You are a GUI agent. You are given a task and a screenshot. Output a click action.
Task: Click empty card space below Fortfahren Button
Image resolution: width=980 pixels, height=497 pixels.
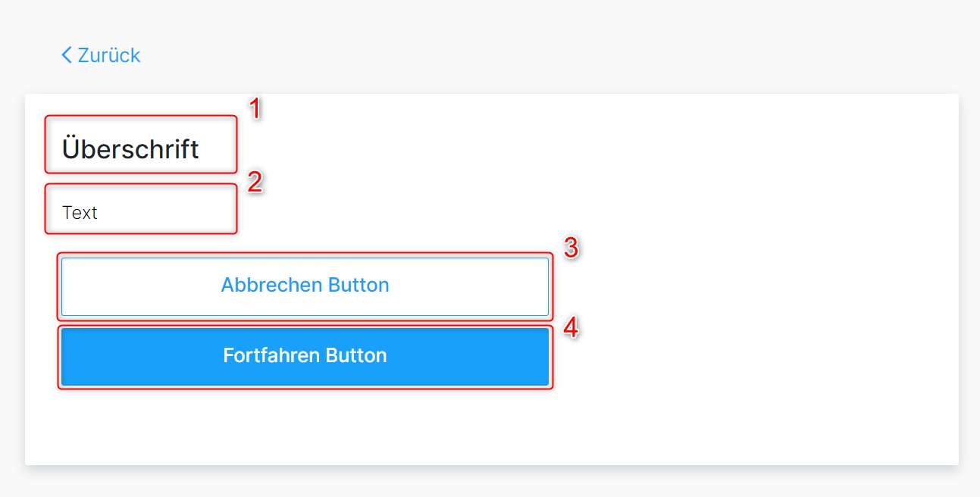click(x=305, y=428)
